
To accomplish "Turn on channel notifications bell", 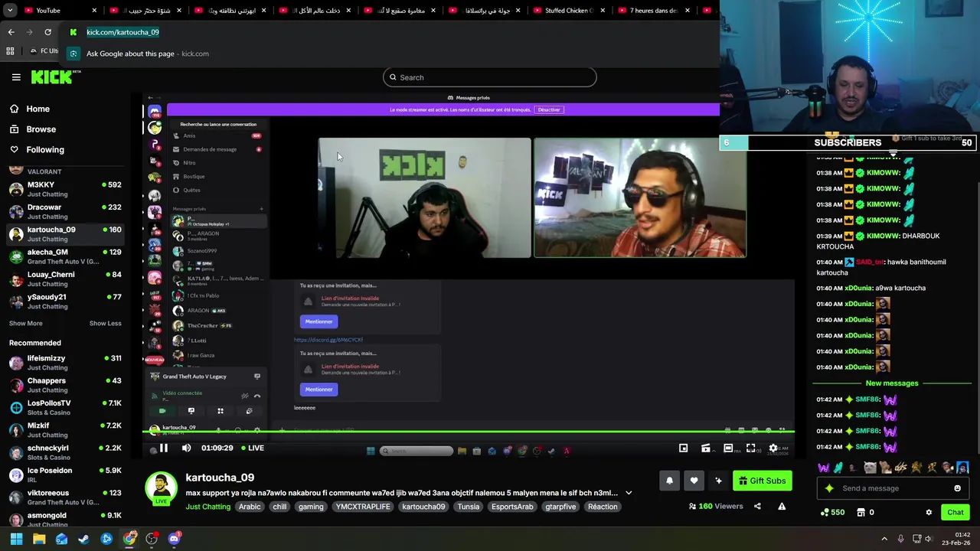I will (669, 481).
